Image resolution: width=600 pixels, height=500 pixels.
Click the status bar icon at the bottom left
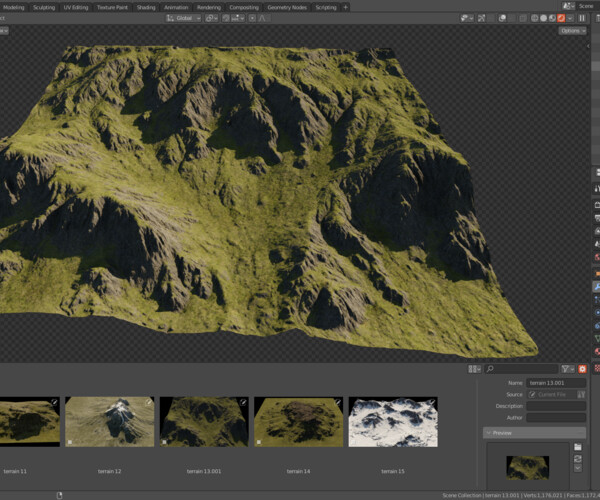tap(59, 495)
